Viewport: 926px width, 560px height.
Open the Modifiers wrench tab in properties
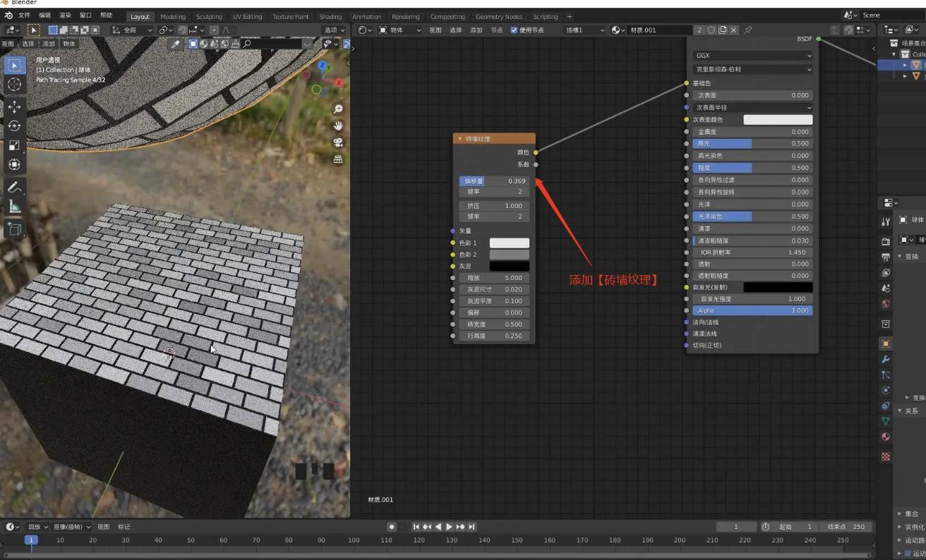click(x=886, y=360)
